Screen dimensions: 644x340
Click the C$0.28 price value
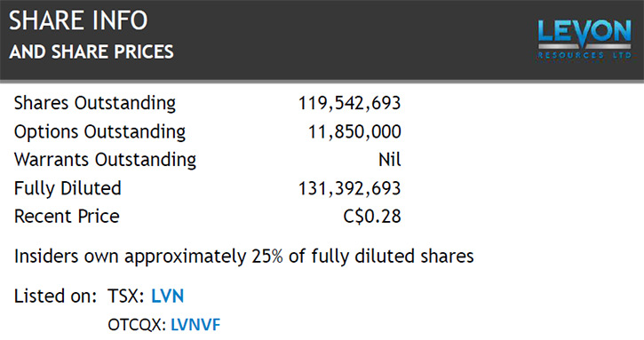372,217
